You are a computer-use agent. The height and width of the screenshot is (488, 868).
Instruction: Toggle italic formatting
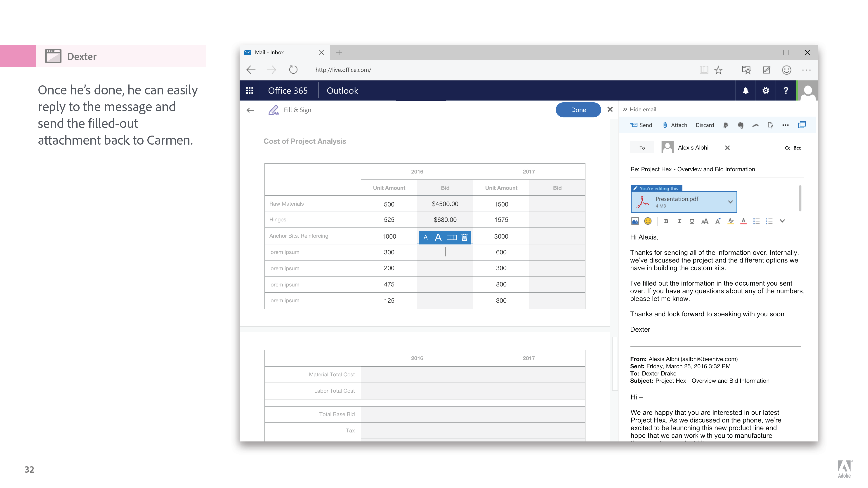(679, 221)
